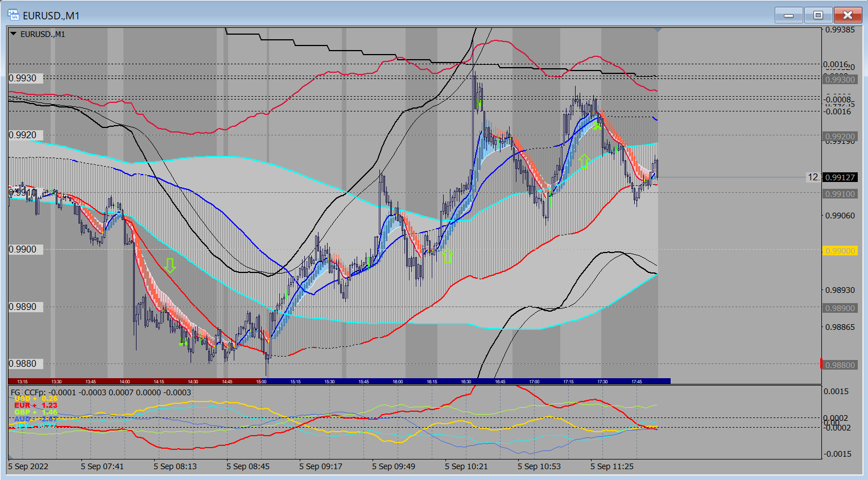This screenshot has height=480, width=868.
Task: Click the triangle icon in indicator window's bottom-left corner
Action: pos(11,456)
